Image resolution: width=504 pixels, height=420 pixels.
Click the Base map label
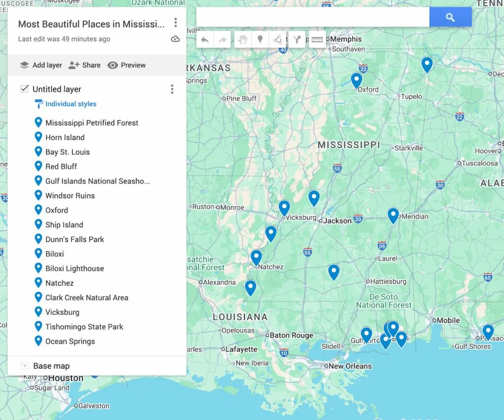pyautogui.click(x=51, y=366)
